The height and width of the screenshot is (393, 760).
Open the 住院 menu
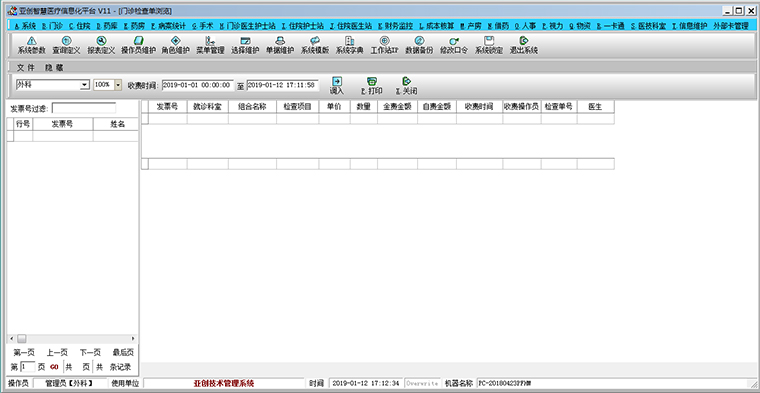(80, 26)
